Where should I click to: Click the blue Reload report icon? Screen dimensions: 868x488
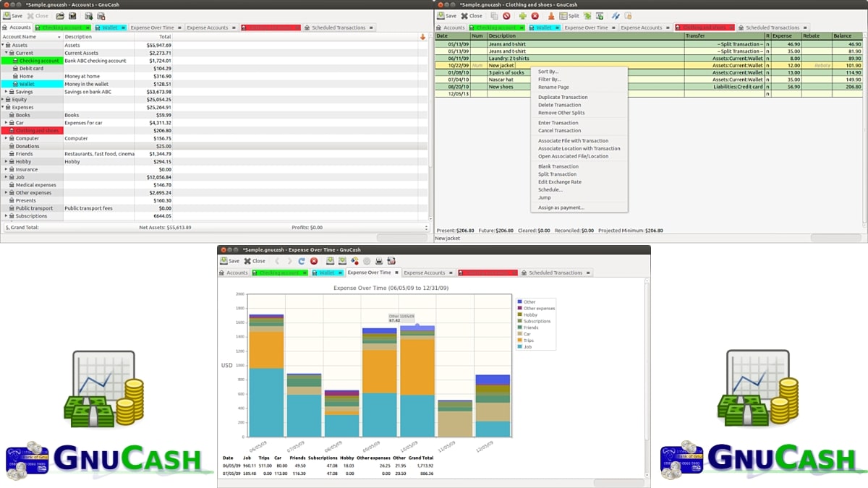click(x=302, y=261)
